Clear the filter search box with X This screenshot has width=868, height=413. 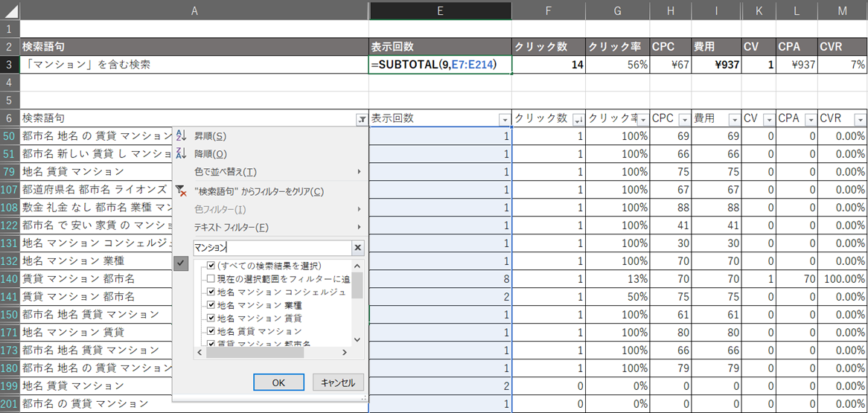coord(357,248)
